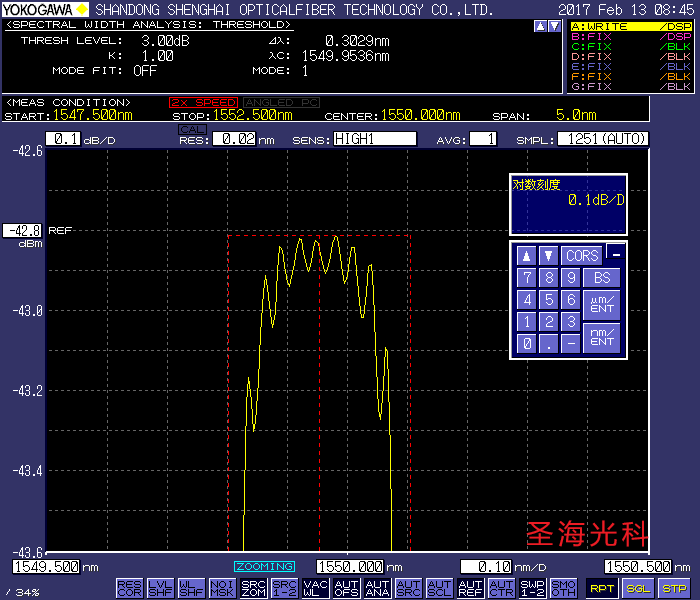Toggle the AUT ANA indicator

click(377, 588)
